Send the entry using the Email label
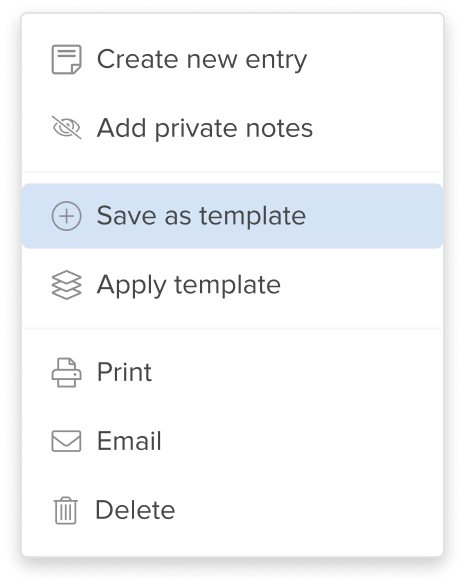 129,441
